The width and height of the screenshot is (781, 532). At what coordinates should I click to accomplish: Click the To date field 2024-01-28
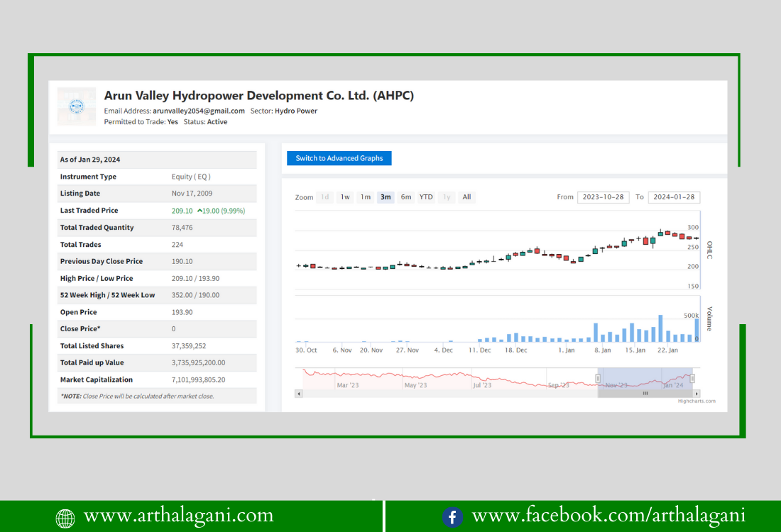[674, 197]
